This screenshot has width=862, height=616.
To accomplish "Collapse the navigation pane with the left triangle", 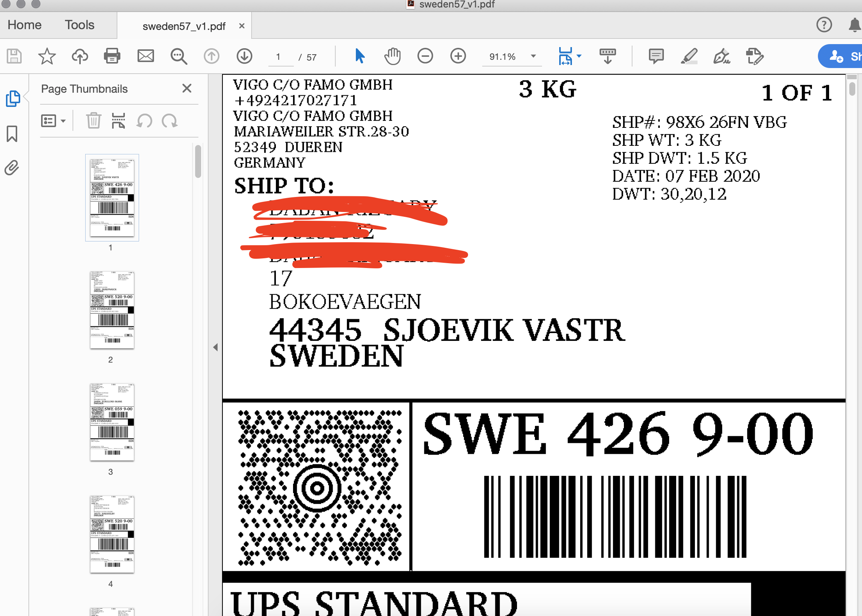I will 215,347.
